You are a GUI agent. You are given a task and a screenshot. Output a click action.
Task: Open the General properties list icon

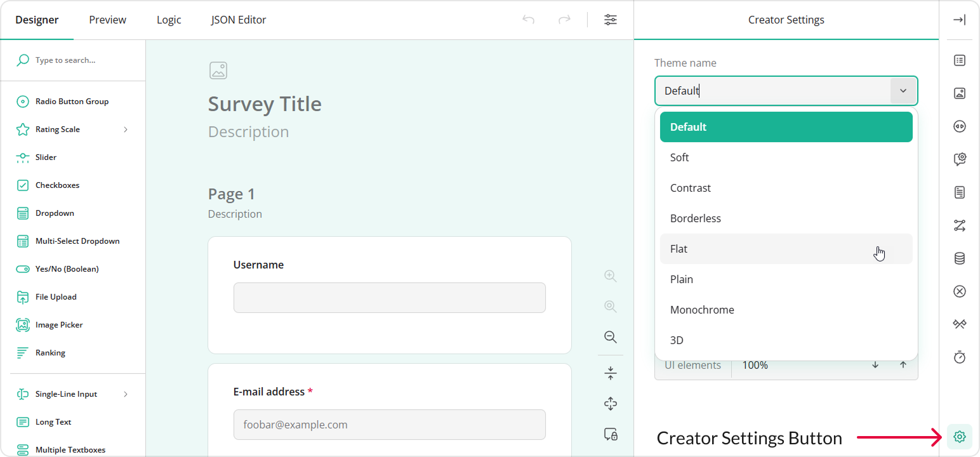[x=960, y=60]
